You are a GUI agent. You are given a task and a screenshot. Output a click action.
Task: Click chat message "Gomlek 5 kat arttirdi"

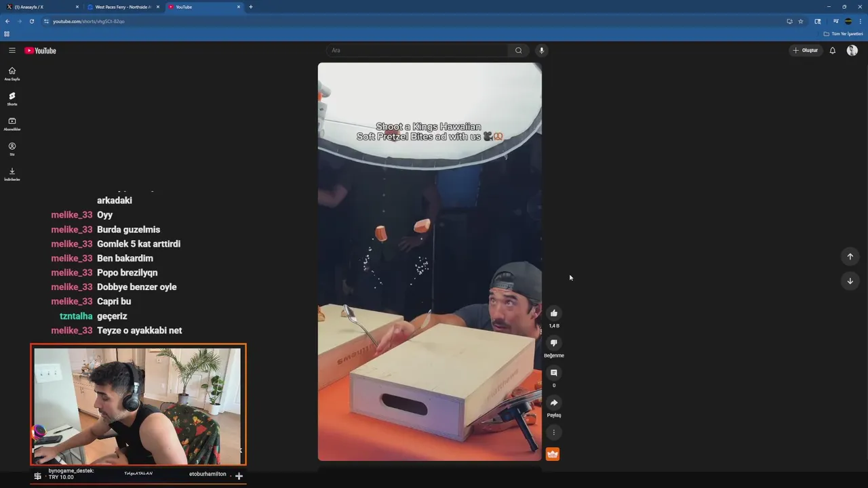pos(138,243)
